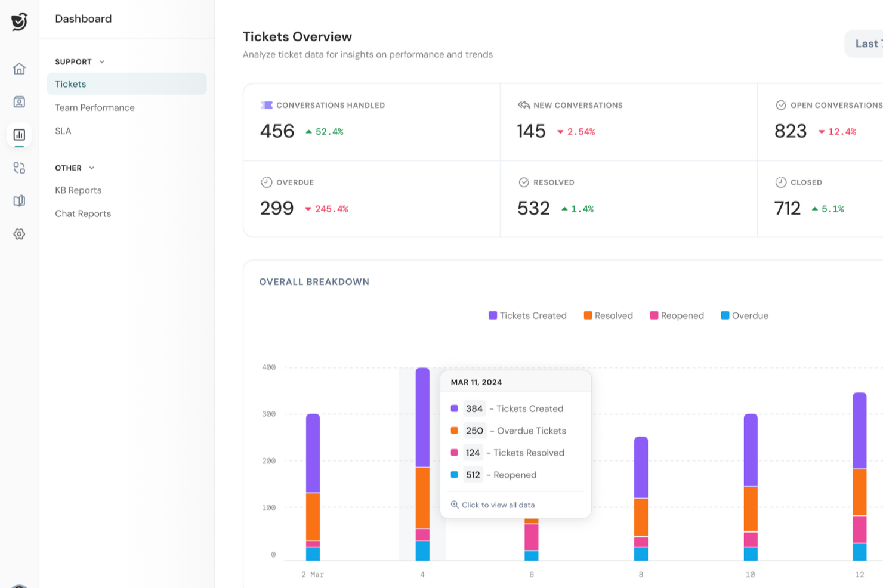Open the integrations icon below reports

(19, 168)
